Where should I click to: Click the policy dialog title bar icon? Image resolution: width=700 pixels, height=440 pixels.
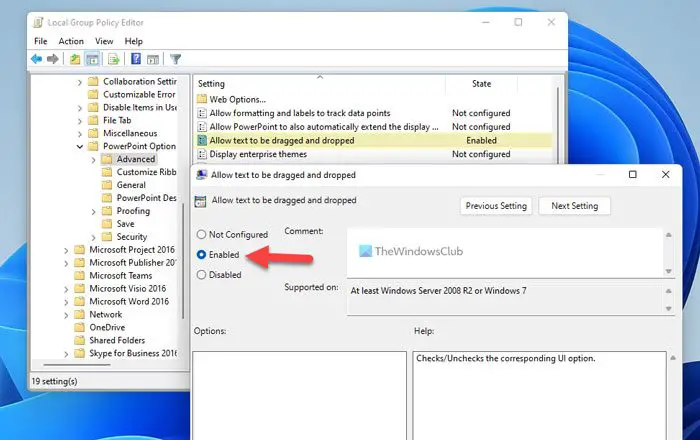pyautogui.click(x=202, y=174)
